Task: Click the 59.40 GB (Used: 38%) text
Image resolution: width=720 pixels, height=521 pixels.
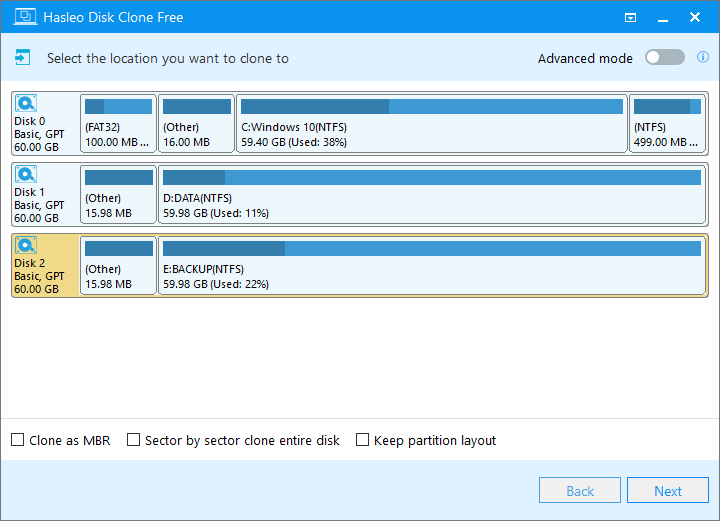Action: [294, 142]
